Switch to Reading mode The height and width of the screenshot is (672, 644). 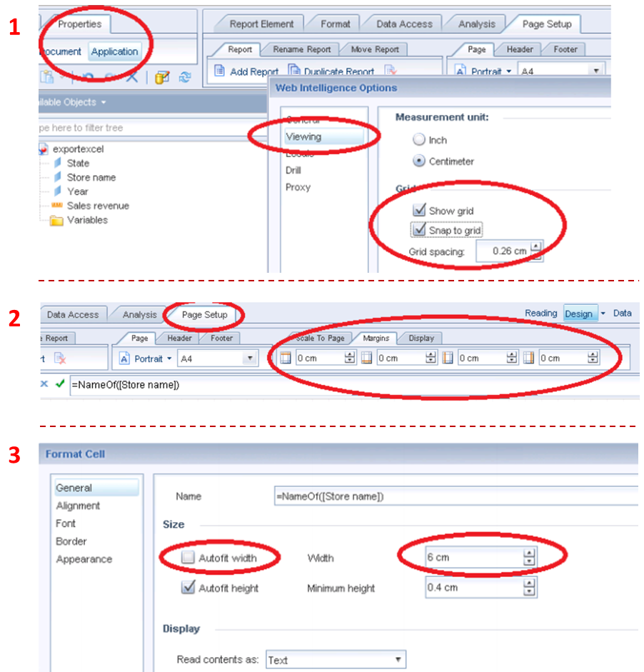(540, 314)
